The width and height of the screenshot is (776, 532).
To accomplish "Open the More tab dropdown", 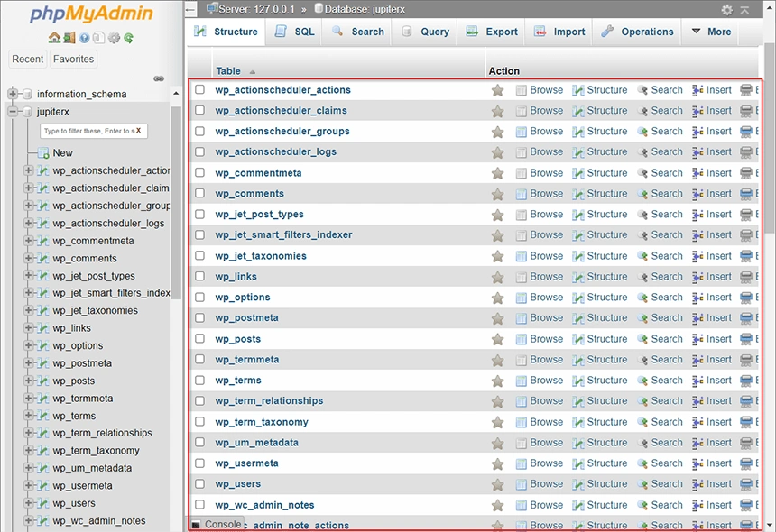I will tap(710, 32).
